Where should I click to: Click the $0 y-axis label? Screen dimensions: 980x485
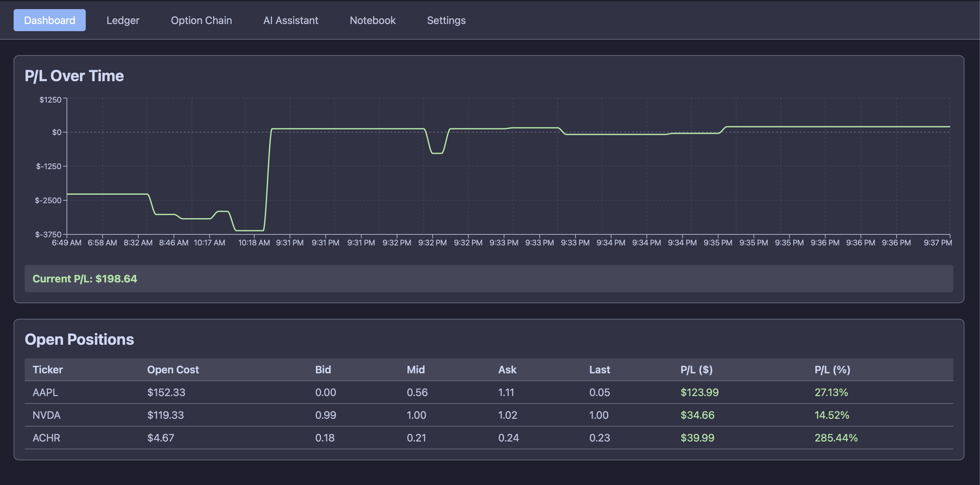[57, 132]
